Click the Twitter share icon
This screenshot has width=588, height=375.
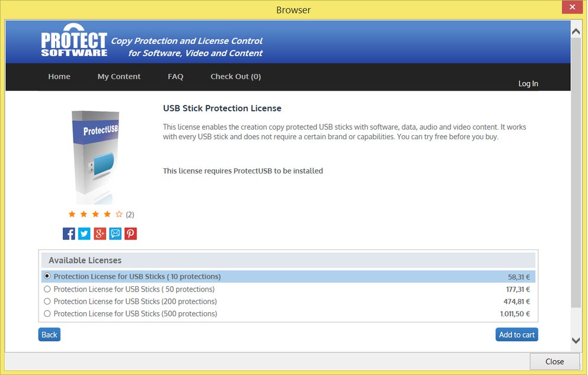click(84, 233)
